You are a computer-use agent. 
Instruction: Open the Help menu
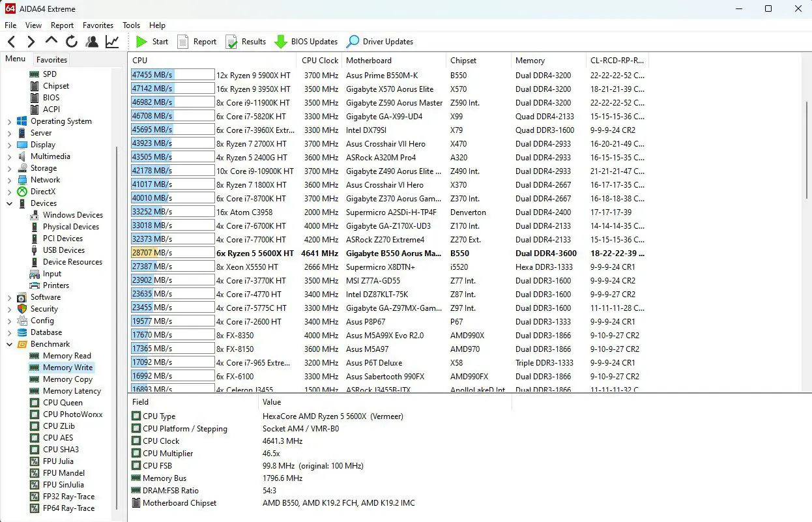pyautogui.click(x=158, y=25)
